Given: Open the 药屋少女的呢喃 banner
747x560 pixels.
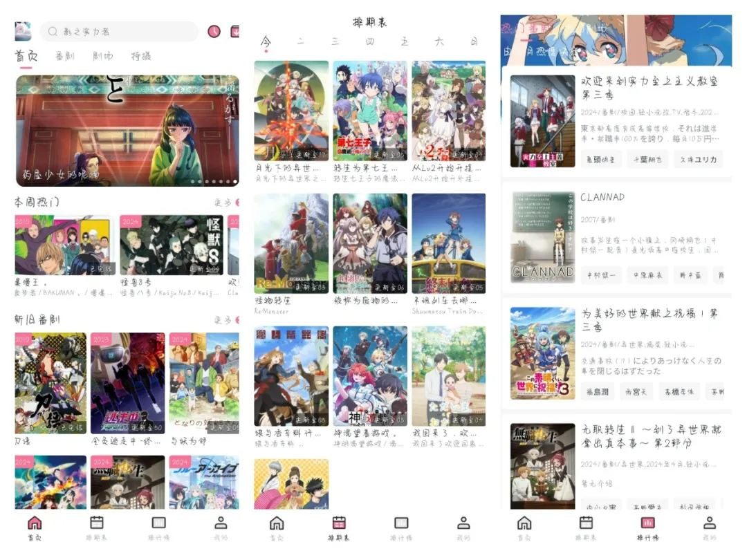Looking at the screenshot, I should [127, 131].
